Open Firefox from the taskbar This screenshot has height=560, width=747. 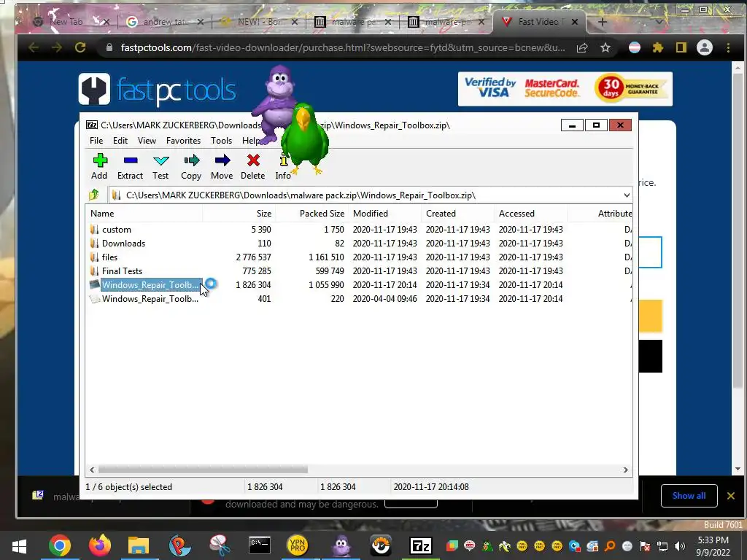pyautogui.click(x=99, y=545)
